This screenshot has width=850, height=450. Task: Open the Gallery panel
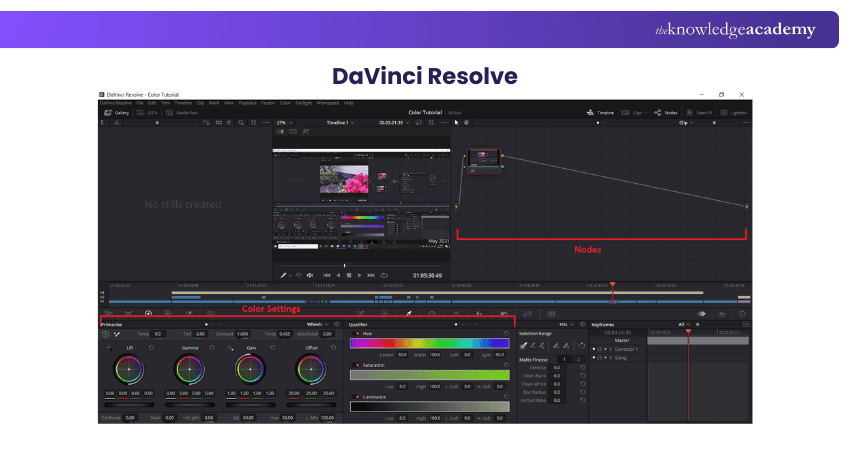(x=117, y=113)
